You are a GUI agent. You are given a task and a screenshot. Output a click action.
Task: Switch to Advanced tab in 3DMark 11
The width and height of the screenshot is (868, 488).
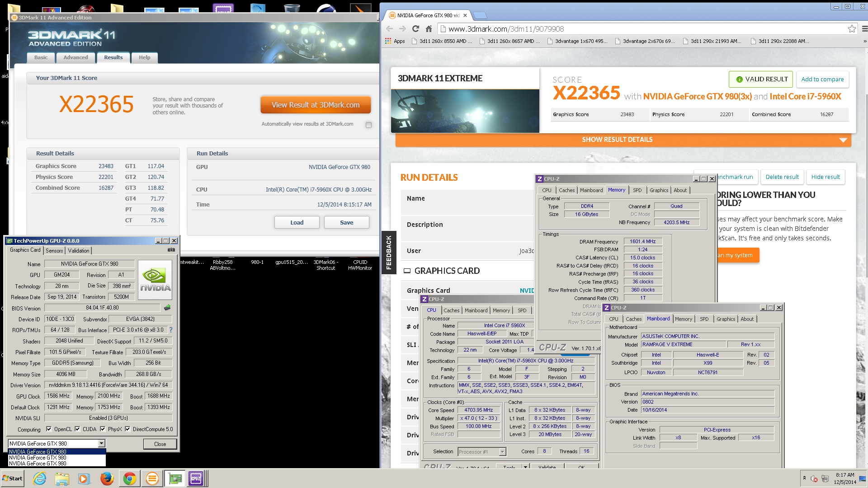75,57
